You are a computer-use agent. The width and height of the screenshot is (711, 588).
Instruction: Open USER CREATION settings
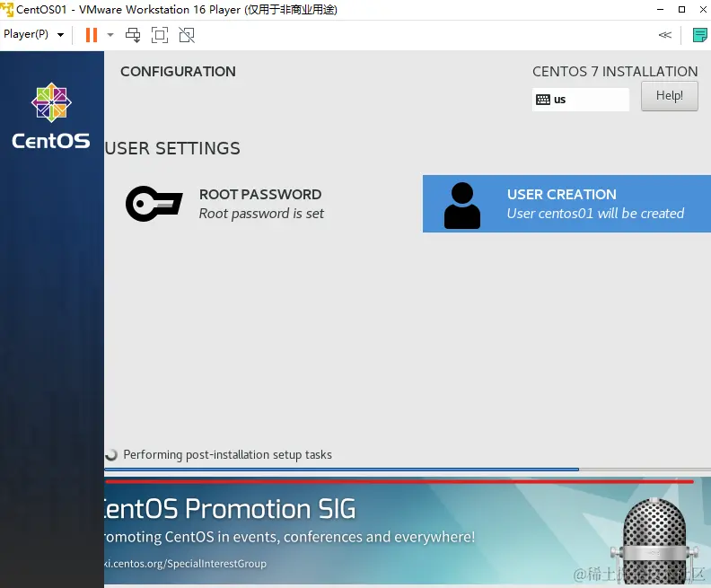[x=566, y=204]
